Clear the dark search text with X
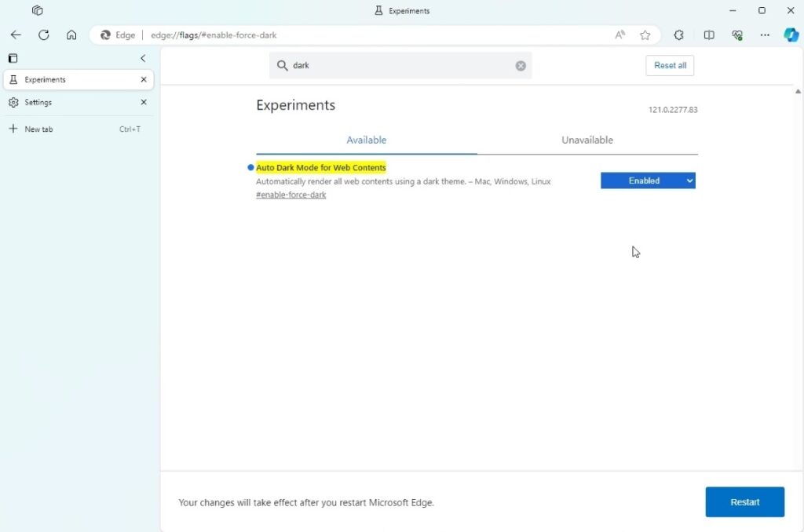 (521, 66)
